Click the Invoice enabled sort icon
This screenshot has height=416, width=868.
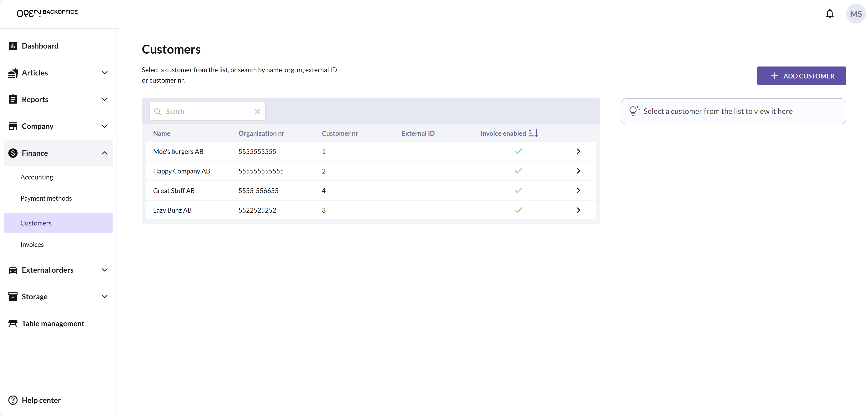533,133
